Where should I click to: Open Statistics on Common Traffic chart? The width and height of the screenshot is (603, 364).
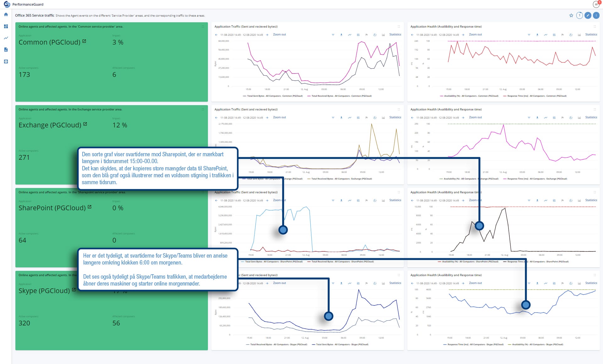[395, 35]
